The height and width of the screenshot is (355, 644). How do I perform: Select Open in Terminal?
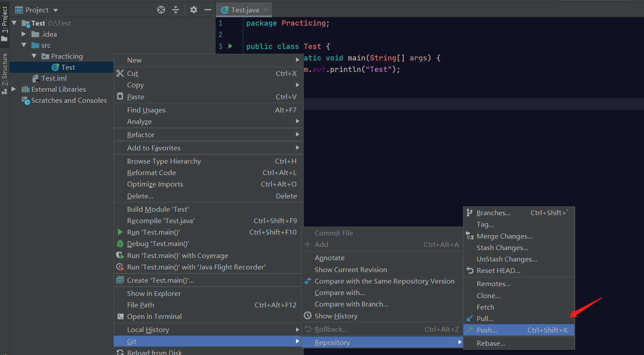click(x=208, y=316)
